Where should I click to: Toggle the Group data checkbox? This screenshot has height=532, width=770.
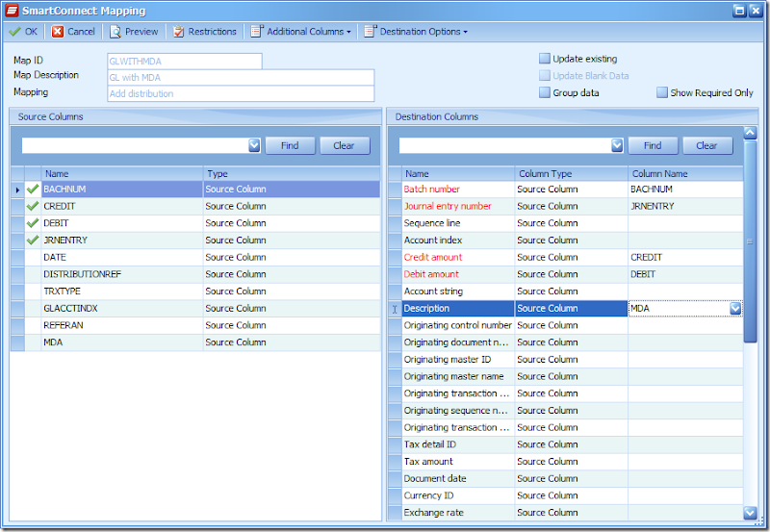[545, 93]
